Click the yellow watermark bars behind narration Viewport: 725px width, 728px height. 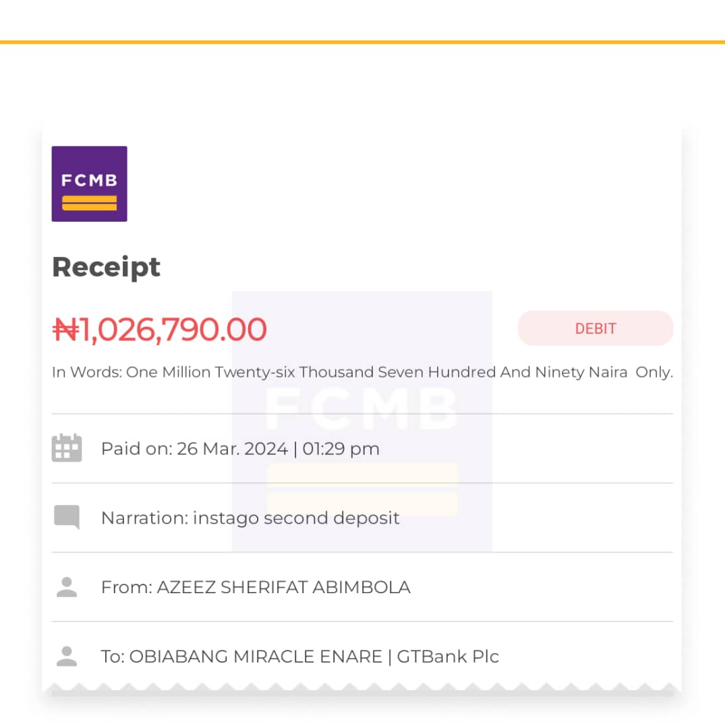click(x=362, y=489)
